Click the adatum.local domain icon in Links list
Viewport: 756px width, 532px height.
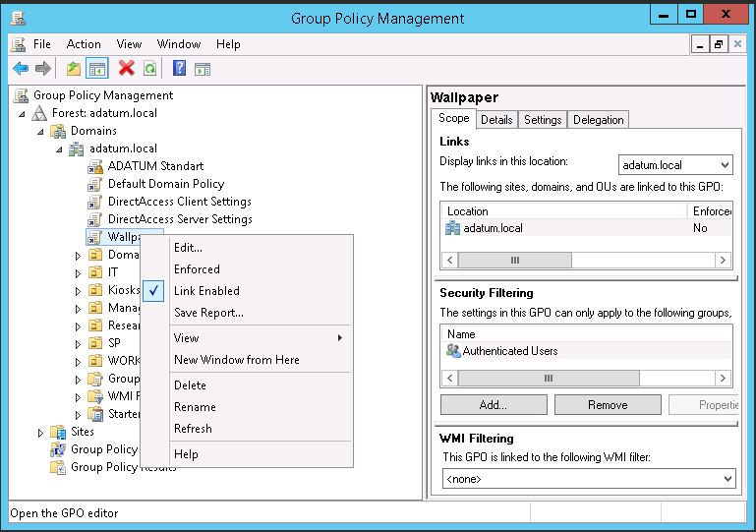(452, 228)
